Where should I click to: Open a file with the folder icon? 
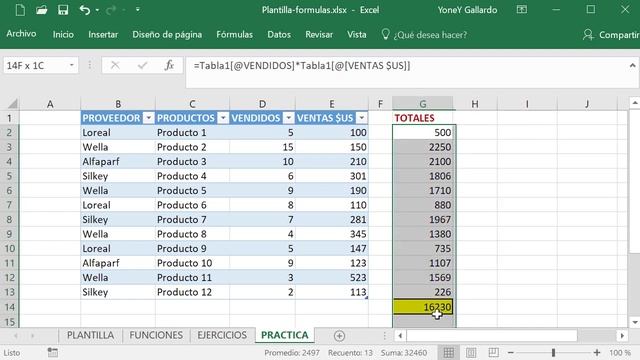41,10
